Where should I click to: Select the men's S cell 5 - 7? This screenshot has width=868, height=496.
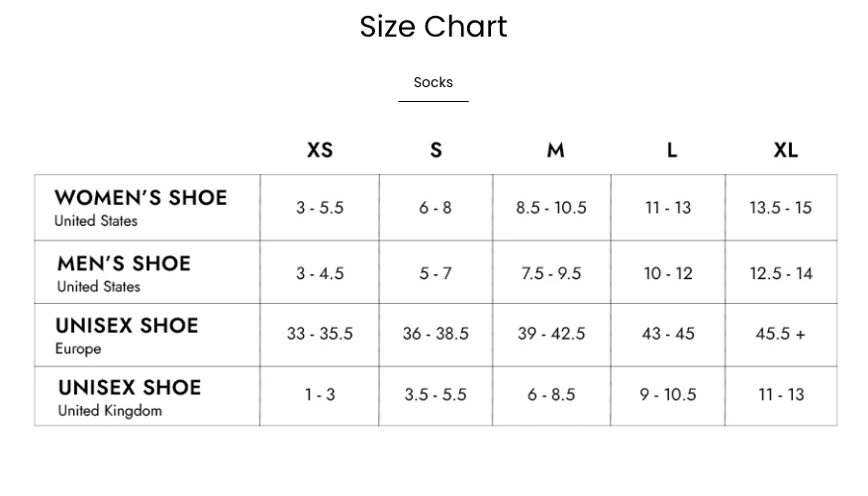(435, 273)
